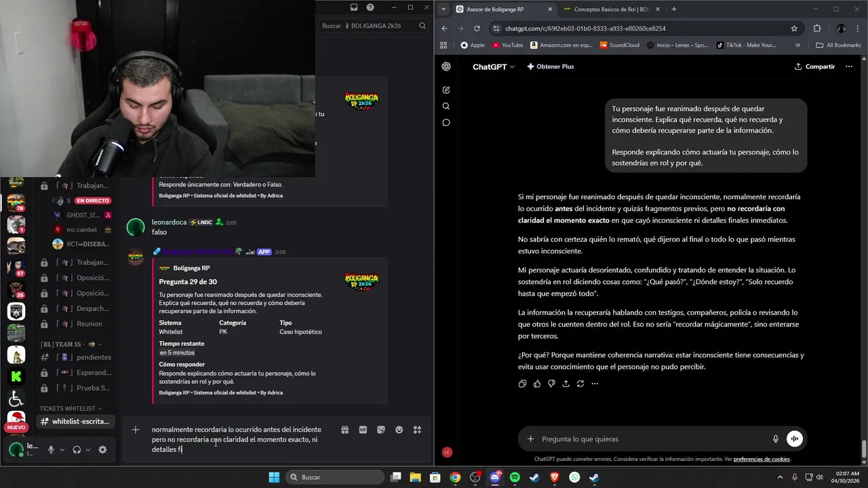Click Compartir share button
This screenshot has width=868, height=488.
814,66
